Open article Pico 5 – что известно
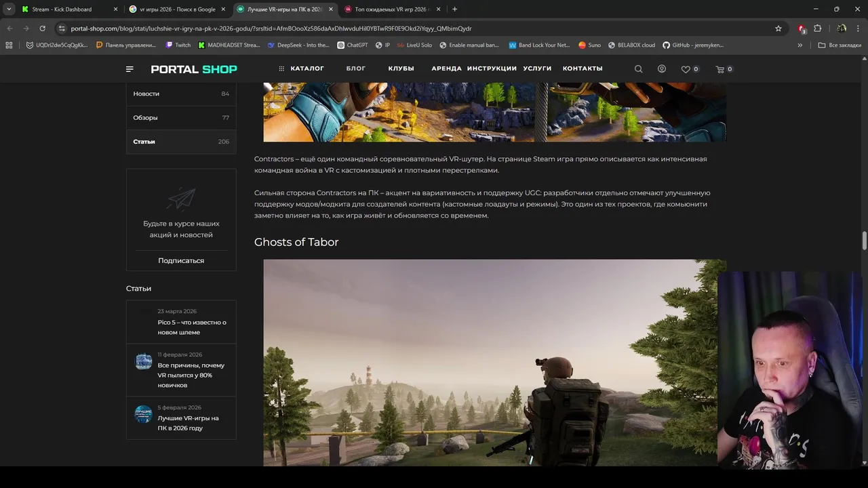 pyautogui.click(x=192, y=327)
